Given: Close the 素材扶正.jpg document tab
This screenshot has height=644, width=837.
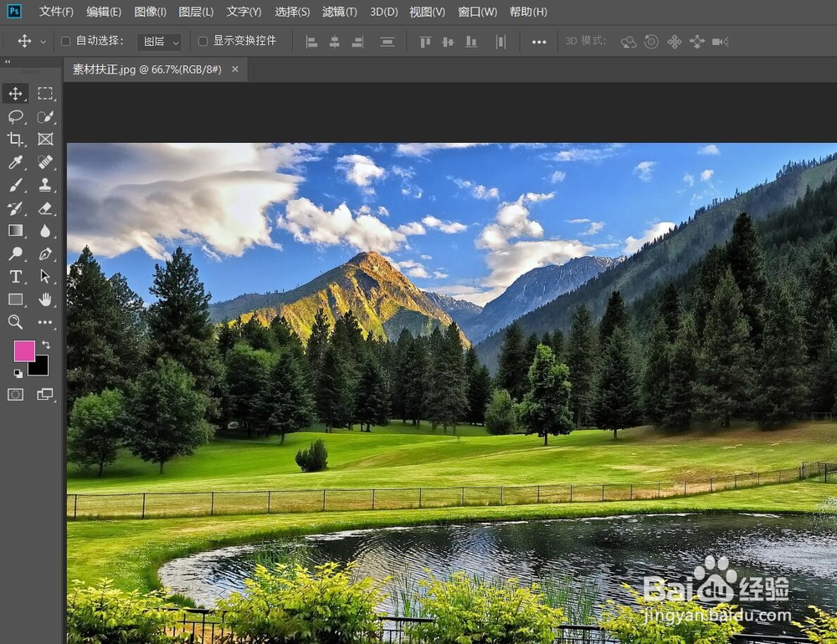Looking at the screenshot, I should (x=235, y=69).
